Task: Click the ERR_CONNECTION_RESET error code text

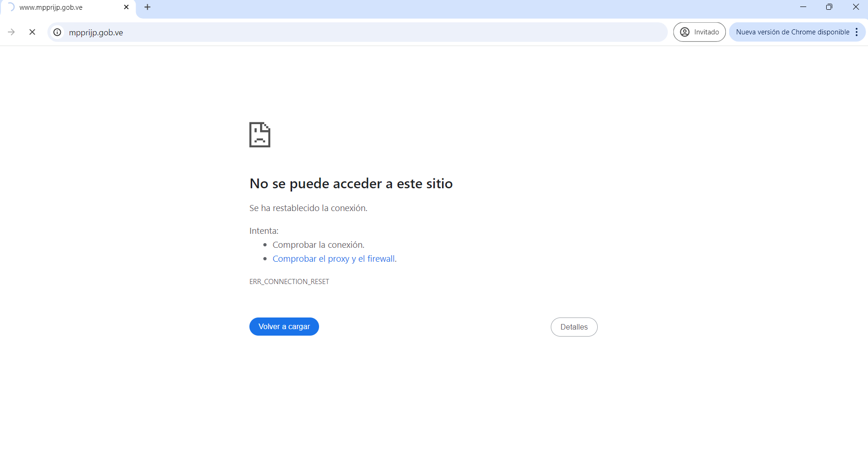Action: [x=289, y=282]
